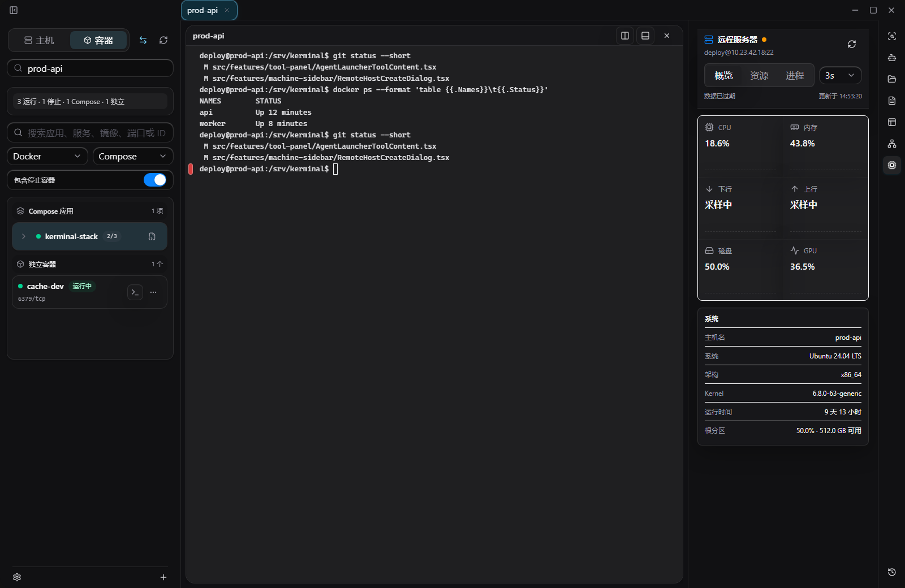
Task: Open the history clock icon
Action: pos(892,572)
